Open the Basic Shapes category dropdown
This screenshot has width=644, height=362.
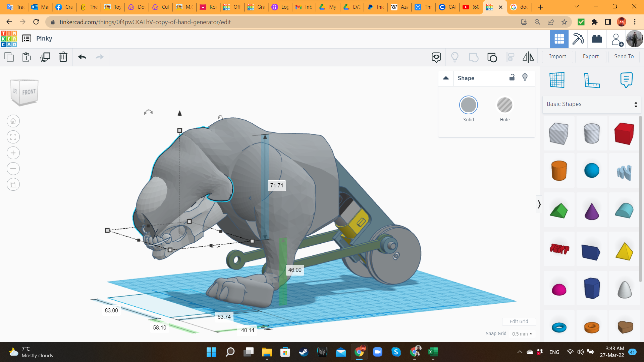click(x=591, y=104)
